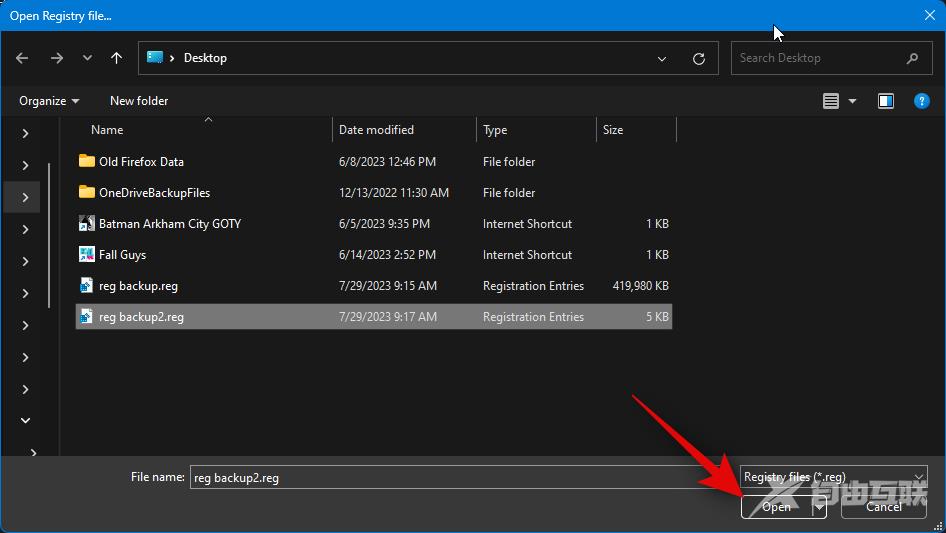Refresh the Desktop folder view
946x533 pixels.
699,59
